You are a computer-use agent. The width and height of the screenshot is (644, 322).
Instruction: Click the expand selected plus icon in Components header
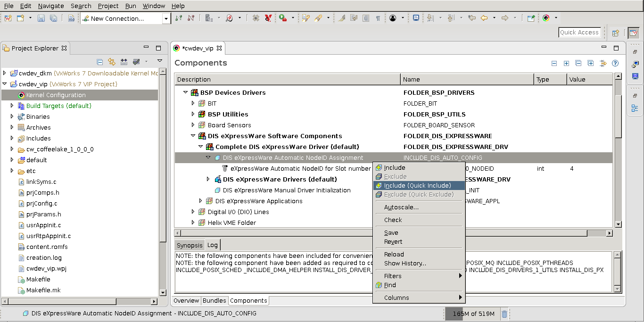[566, 63]
